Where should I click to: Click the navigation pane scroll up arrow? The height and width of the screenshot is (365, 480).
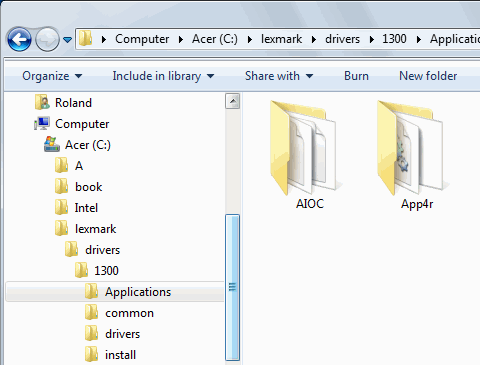point(232,101)
